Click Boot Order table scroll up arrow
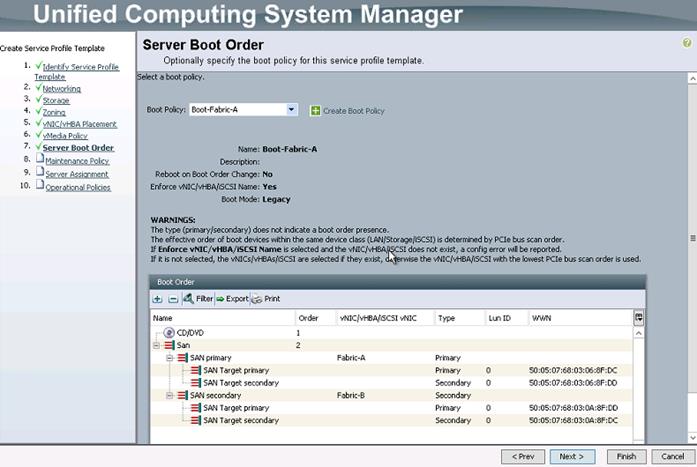Screen dimensions: 697x467 point(638,333)
